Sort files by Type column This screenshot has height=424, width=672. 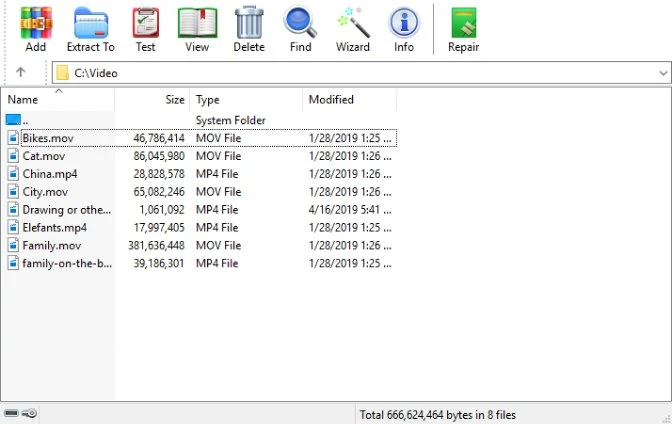pyautogui.click(x=246, y=99)
